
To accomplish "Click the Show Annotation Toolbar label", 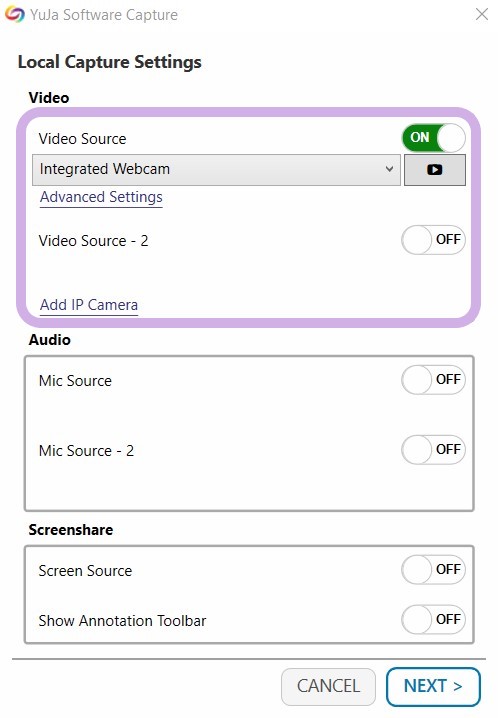I will pos(122,621).
